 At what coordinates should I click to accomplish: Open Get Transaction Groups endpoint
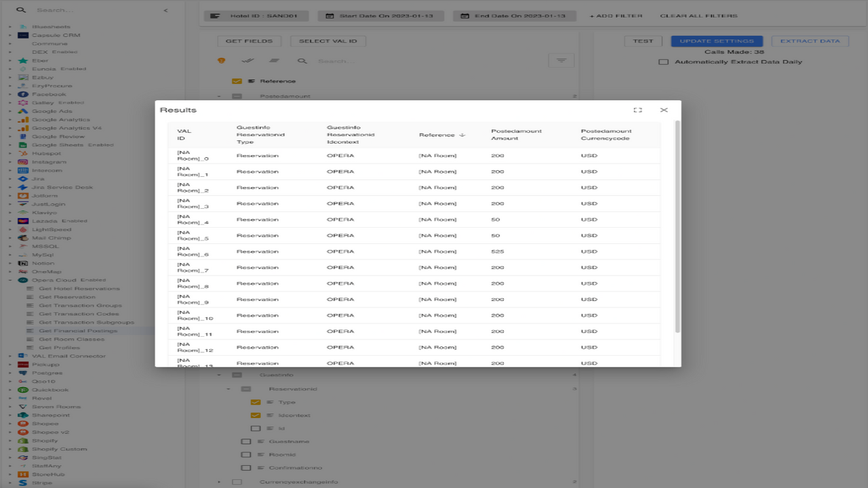(x=80, y=306)
